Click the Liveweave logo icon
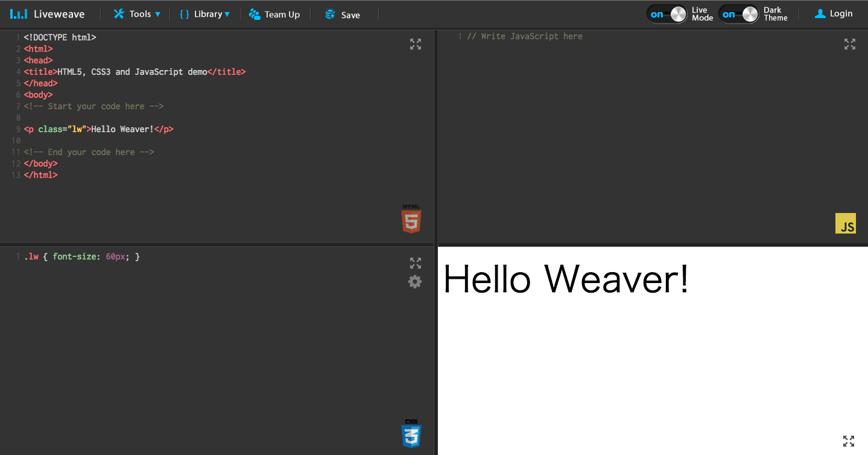The width and height of the screenshot is (868, 455). click(18, 13)
